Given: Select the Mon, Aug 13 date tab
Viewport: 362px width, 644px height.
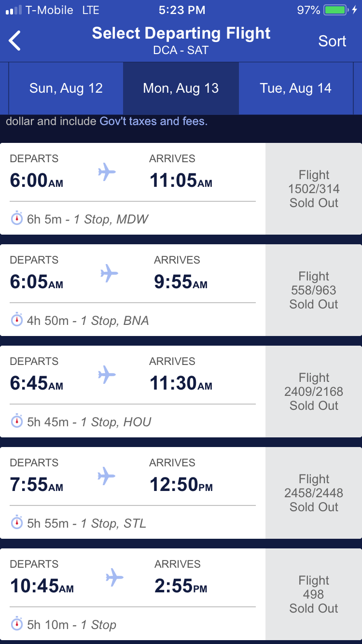Looking at the screenshot, I should [x=181, y=88].
